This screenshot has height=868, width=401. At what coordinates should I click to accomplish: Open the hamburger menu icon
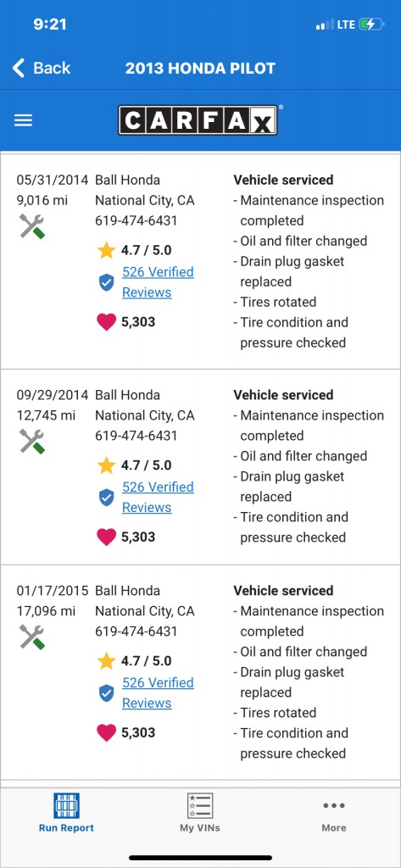coord(23,120)
